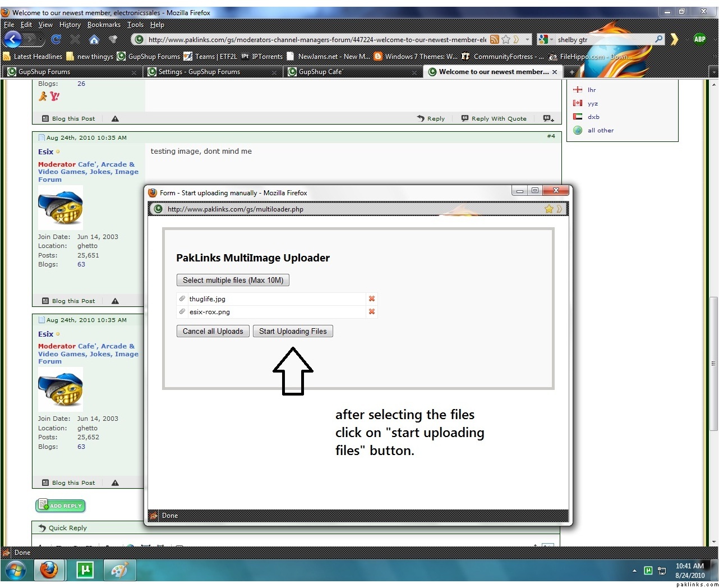Toggle bookmark star in main address bar
This screenshot has height=588, width=719.
pos(506,39)
